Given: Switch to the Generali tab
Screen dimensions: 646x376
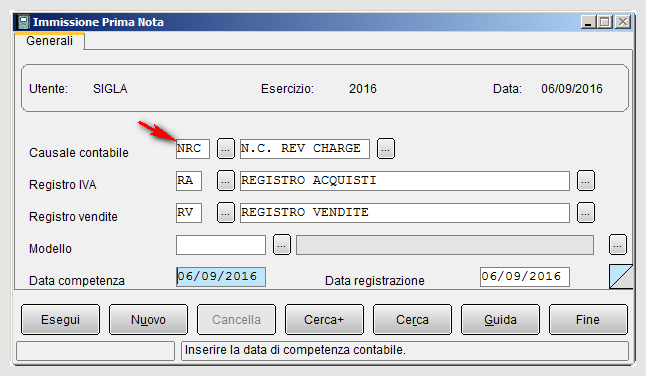Looking at the screenshot, I should coord(49,41).
